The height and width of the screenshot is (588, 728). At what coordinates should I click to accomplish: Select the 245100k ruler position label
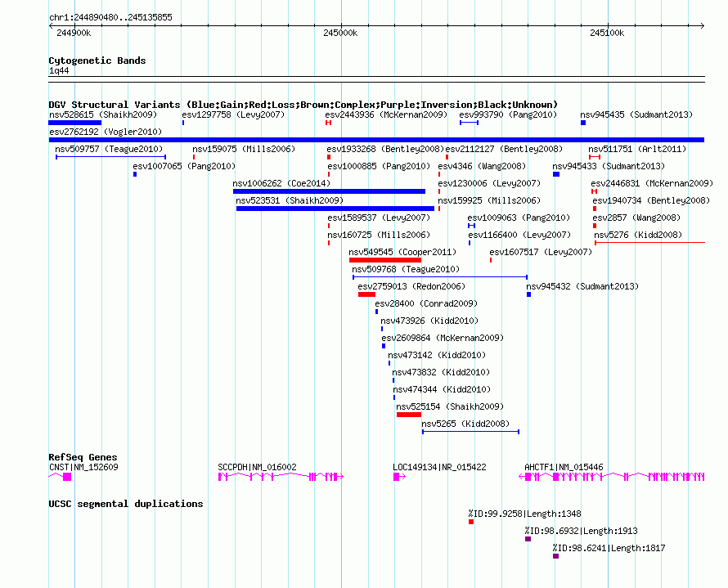607,33
